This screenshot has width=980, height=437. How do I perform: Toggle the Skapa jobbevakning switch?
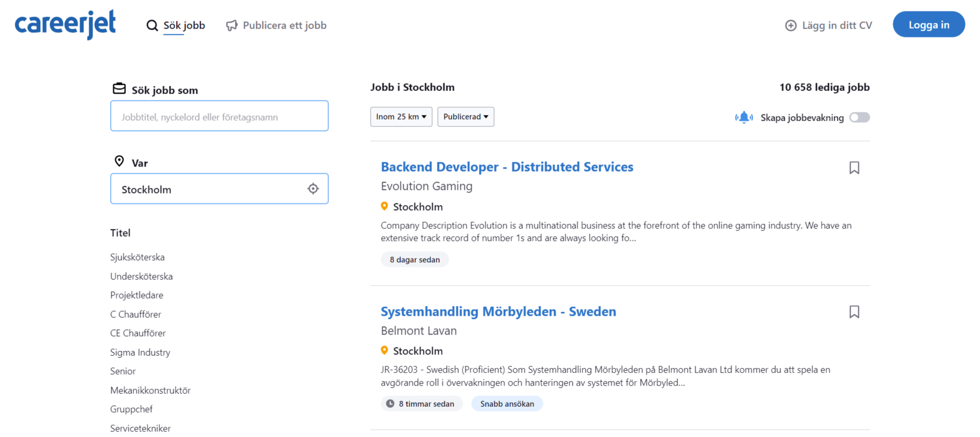[859, 118]
